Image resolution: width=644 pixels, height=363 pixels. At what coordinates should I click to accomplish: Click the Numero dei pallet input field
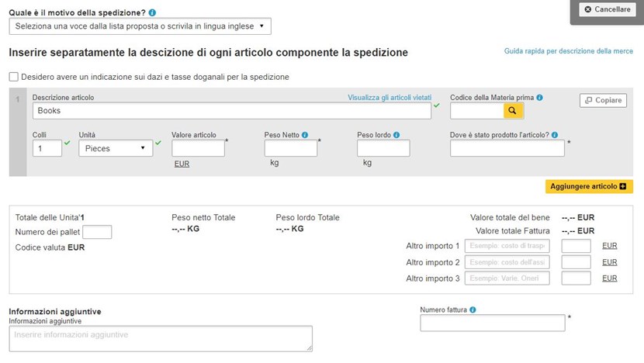click(97, 232)
